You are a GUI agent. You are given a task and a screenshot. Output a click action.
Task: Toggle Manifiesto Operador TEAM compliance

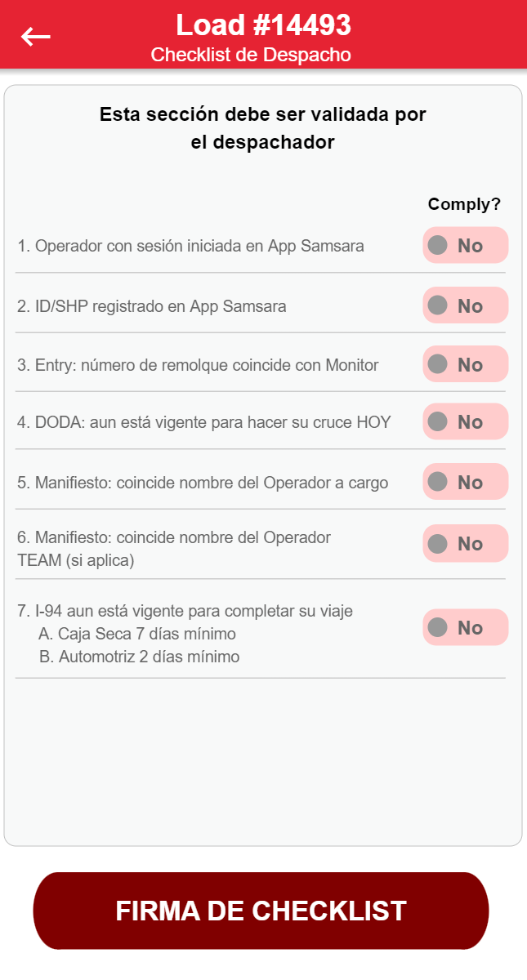(x=465, y=543)
